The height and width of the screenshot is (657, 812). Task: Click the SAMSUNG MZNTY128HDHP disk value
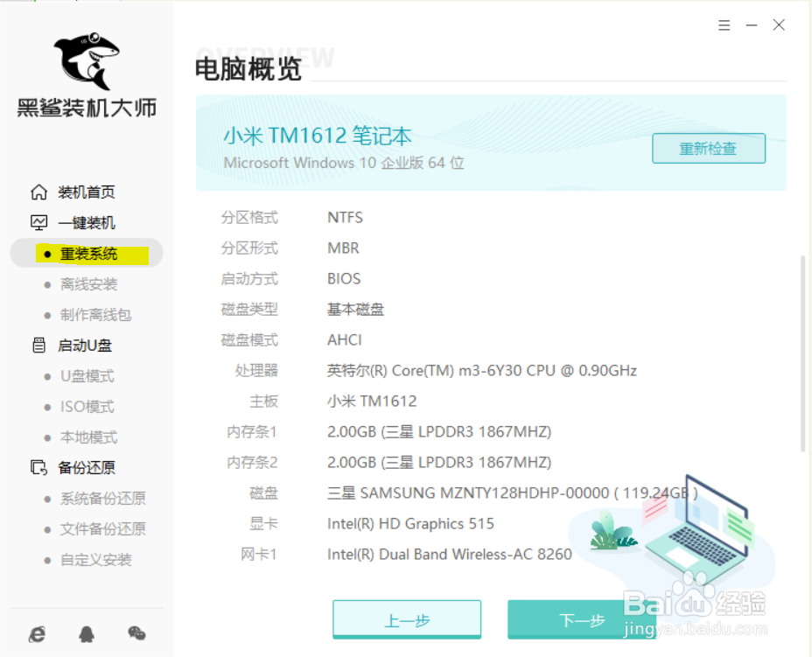[513, 493]
